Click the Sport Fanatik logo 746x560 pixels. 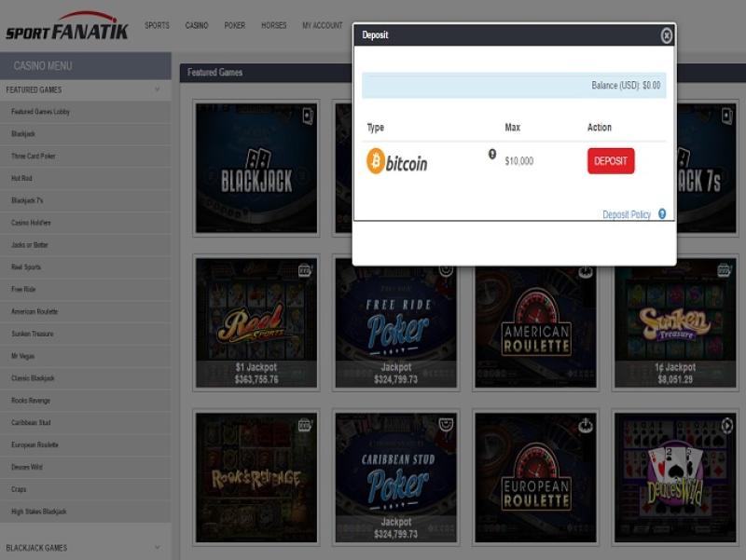[67, 26]
